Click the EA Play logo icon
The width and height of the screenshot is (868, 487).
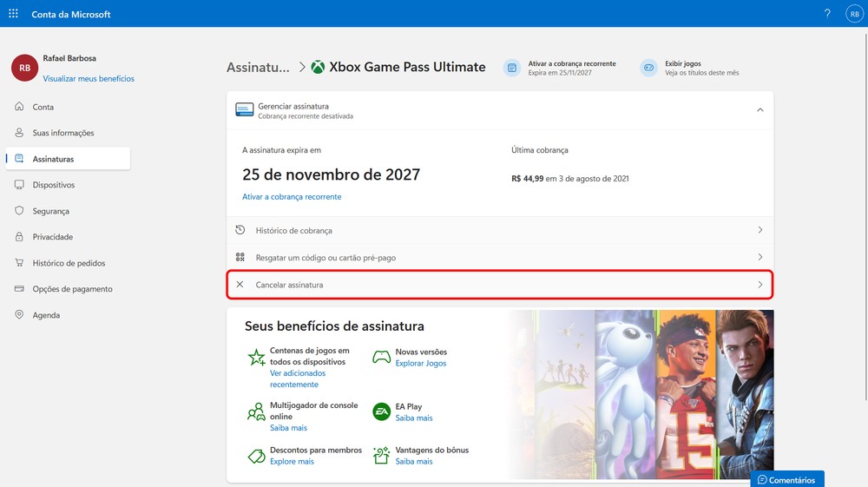click(x=380, y=411)
